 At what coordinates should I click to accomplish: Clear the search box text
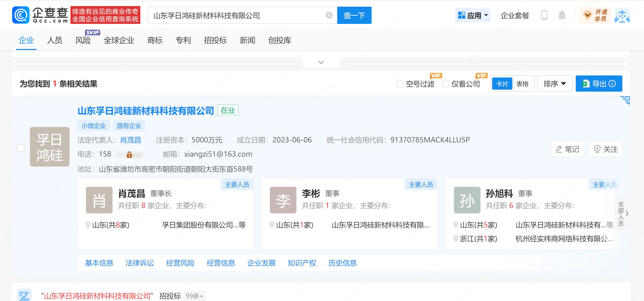click(x=329, y=15)
